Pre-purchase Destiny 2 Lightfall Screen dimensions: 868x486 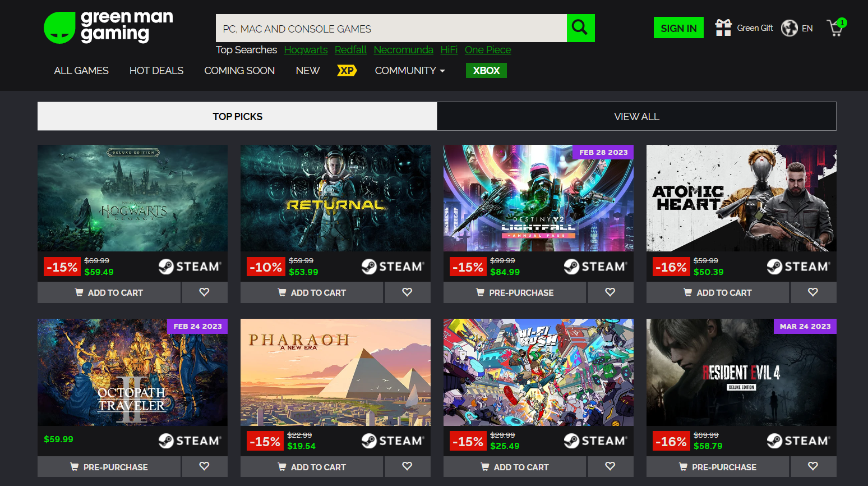coord(515,292)
